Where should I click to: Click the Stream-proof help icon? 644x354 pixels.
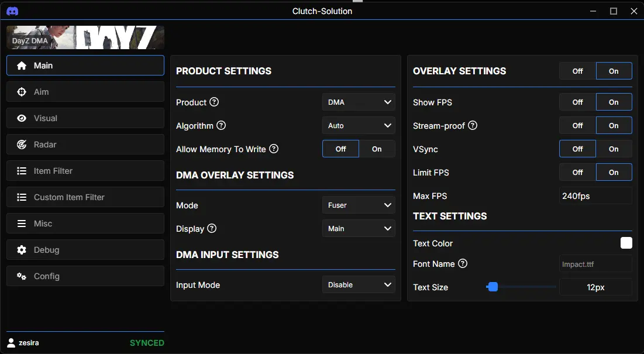click(473, 125)
